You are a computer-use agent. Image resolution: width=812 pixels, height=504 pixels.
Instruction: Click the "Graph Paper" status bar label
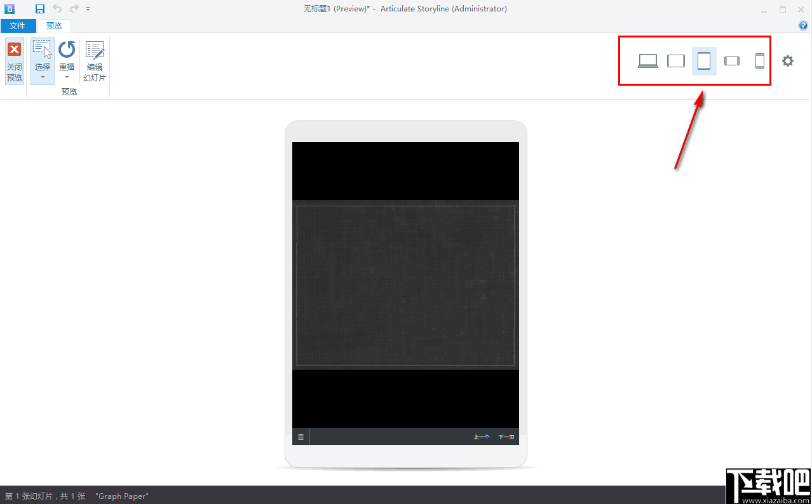click(122, 496)
